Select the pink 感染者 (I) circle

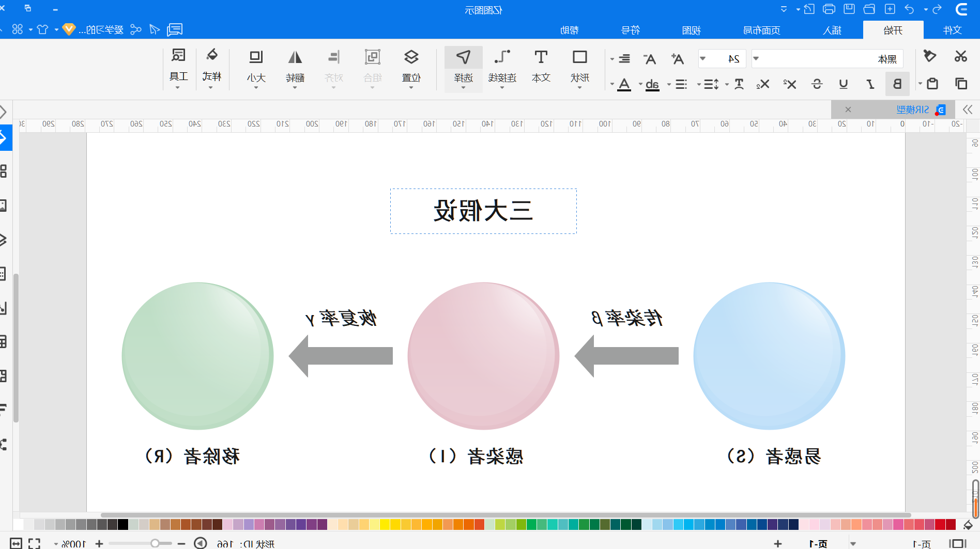point(483,356)
